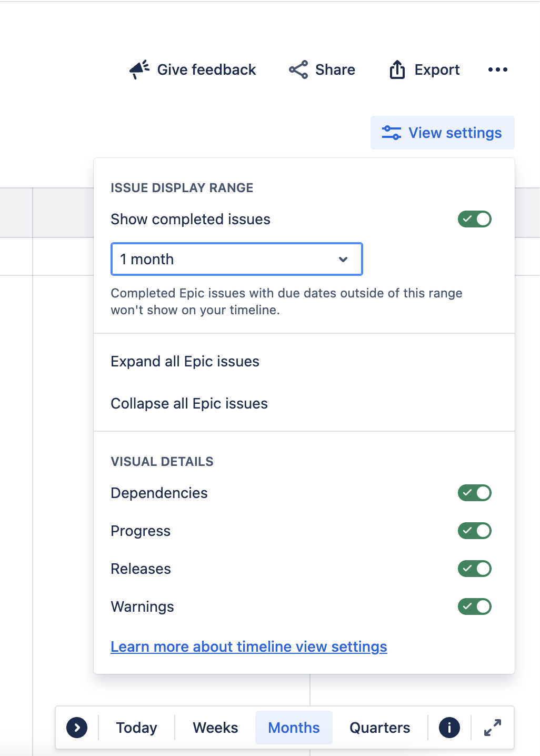
Task: Expand all Epic issues
Action: (185, 362)
